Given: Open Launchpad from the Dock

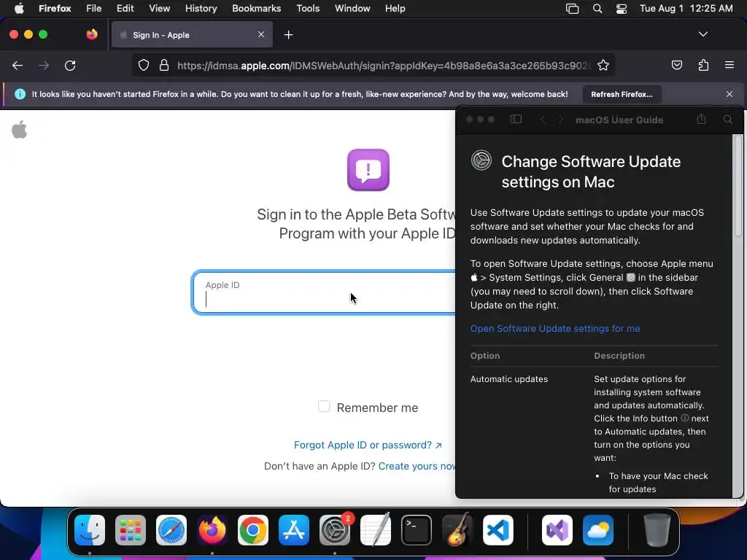Looking at the screenshot, I should [131, 530].
